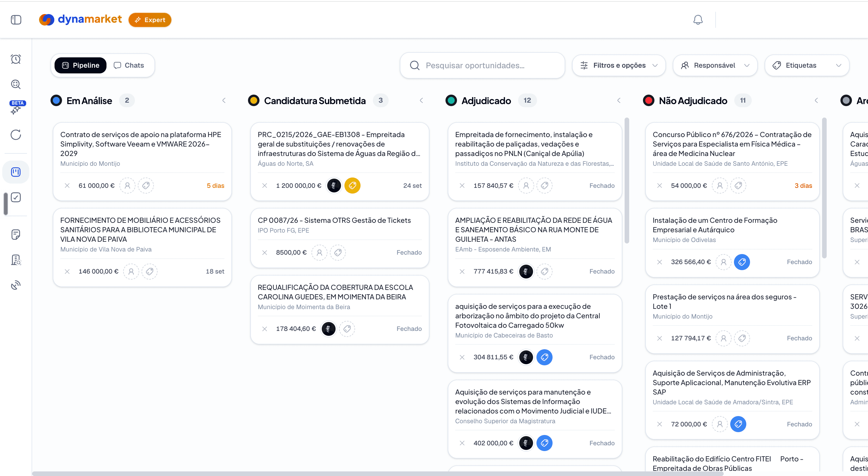Click the Expert plan badge
Screen dimensions: 868x476
click(x=150, y=20)
